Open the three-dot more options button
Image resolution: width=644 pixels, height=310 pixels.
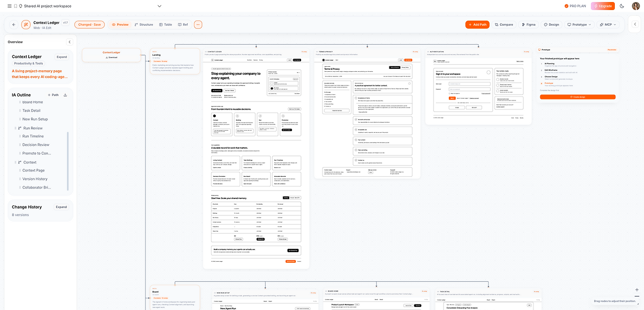click(198, 25)
